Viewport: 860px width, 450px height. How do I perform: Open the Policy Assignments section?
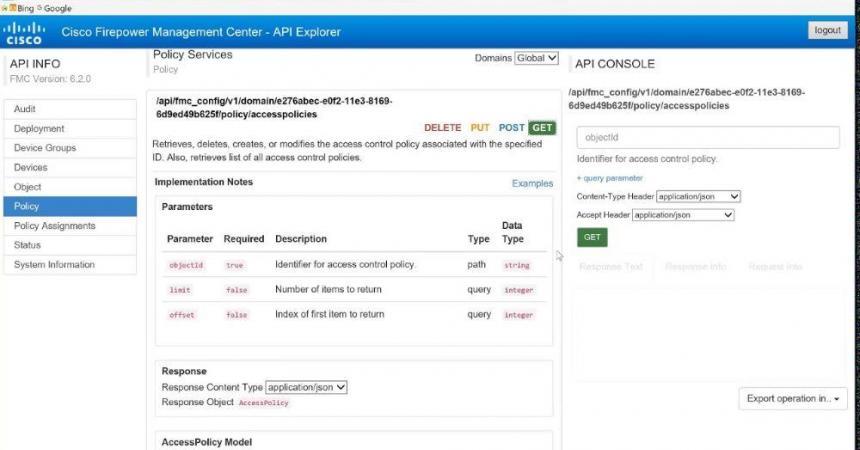(x=70, y=226)
